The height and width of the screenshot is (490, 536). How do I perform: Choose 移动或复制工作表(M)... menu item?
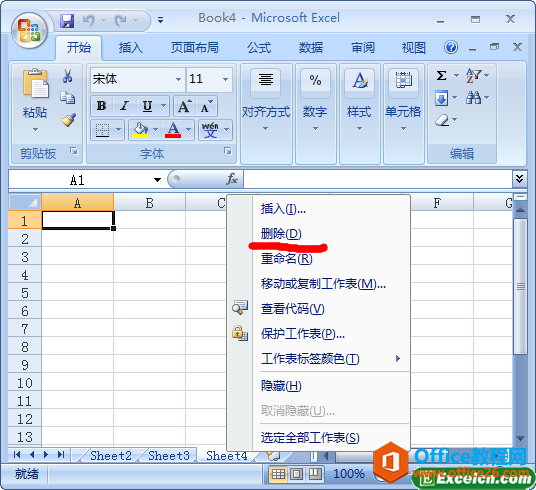pyautogui.click(x=319, y=284)
